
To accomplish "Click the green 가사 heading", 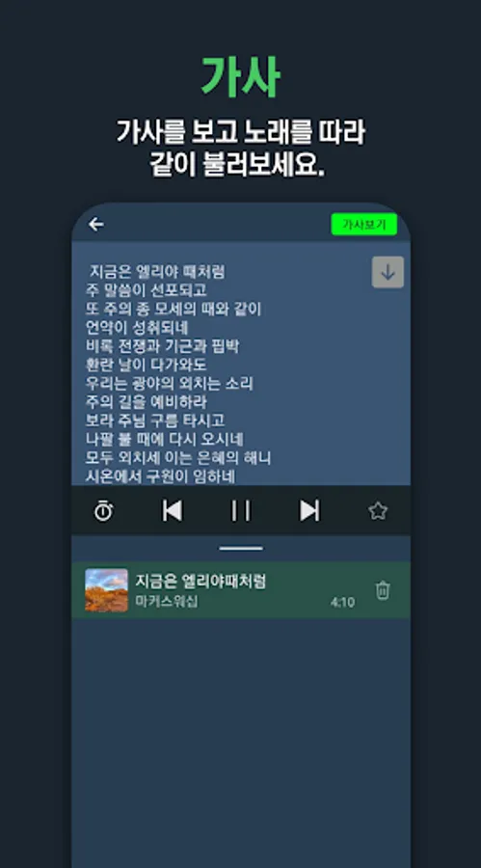I will point(241,77).
